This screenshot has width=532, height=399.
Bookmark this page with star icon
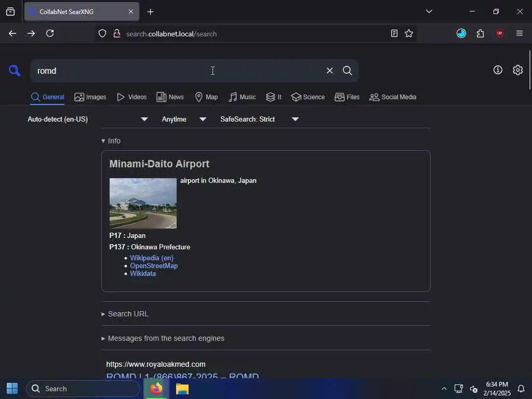tap(409, 33)
